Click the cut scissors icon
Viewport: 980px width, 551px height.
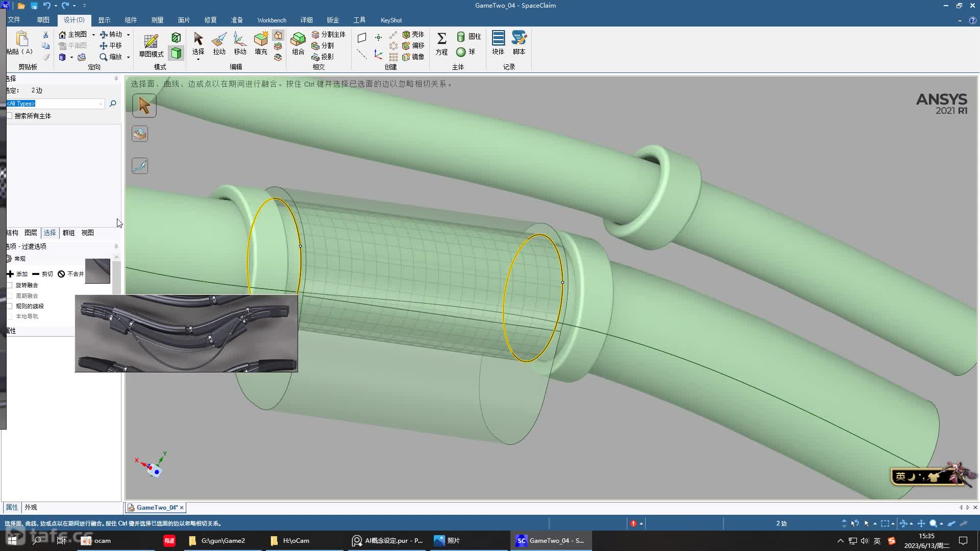click(45, 35)
